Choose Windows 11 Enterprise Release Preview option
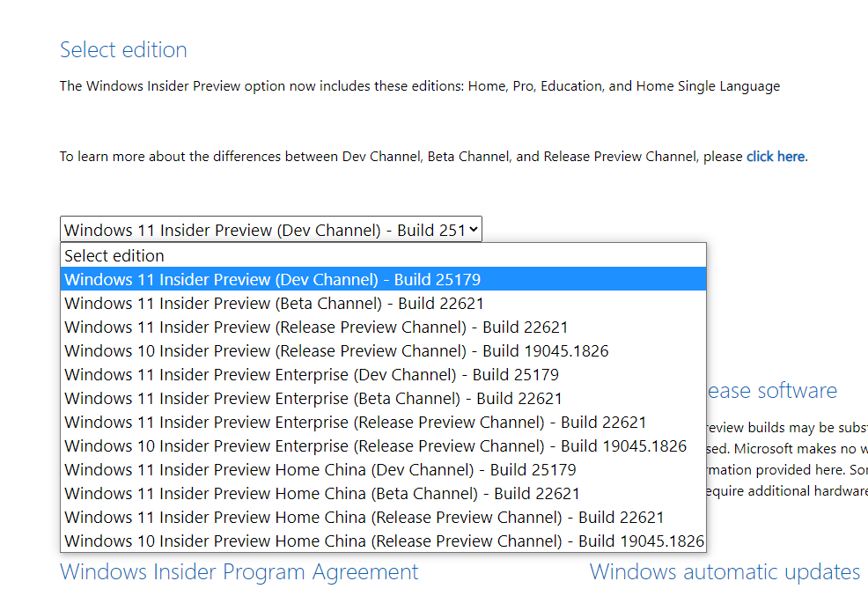Viewport: 868px width, 596px height. [383, 423]
